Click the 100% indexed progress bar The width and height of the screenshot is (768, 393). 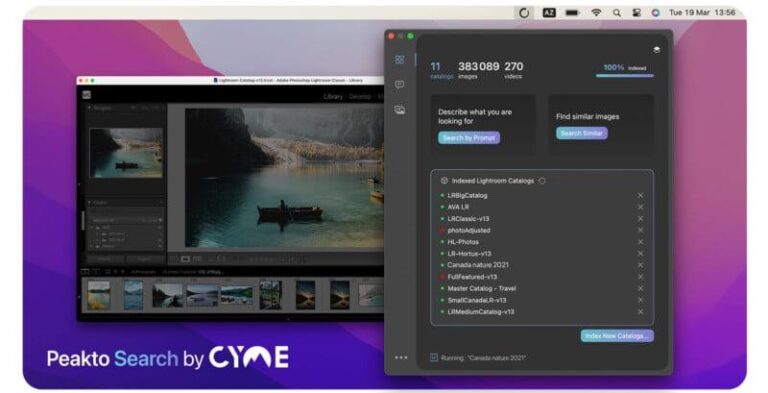pyautogui.click(x=625, y=76)
